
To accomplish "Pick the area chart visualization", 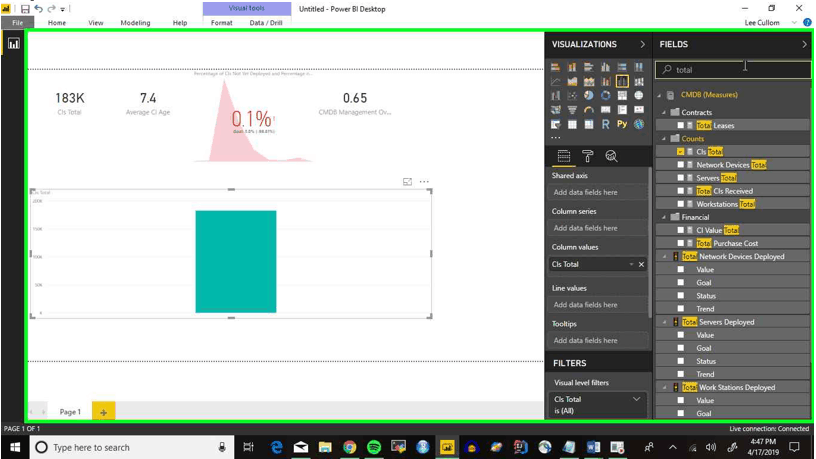I will click(x=572, y=82).
